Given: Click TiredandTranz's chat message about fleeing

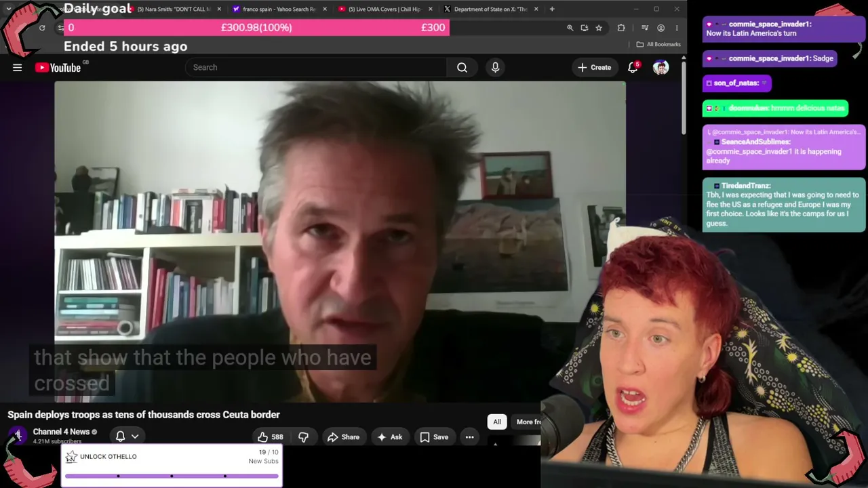Looking at the screenshot, I should click(784, 205).
